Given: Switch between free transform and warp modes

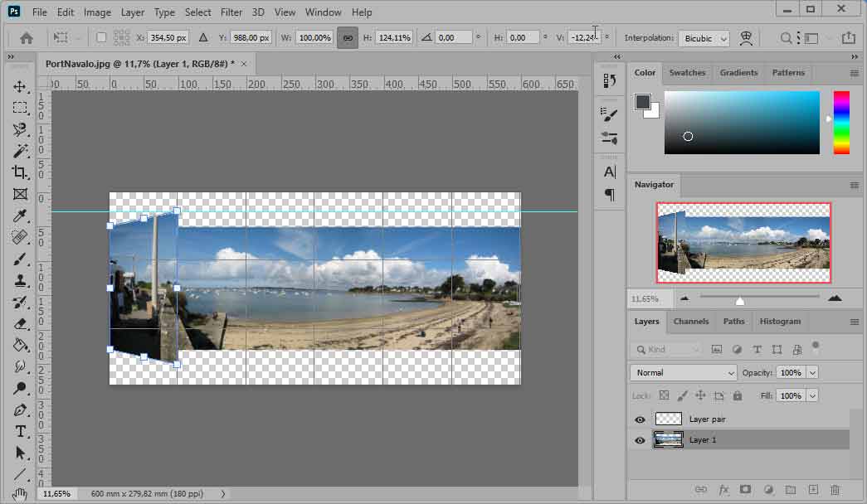Looking at the screenshot, I should point(746,38).
